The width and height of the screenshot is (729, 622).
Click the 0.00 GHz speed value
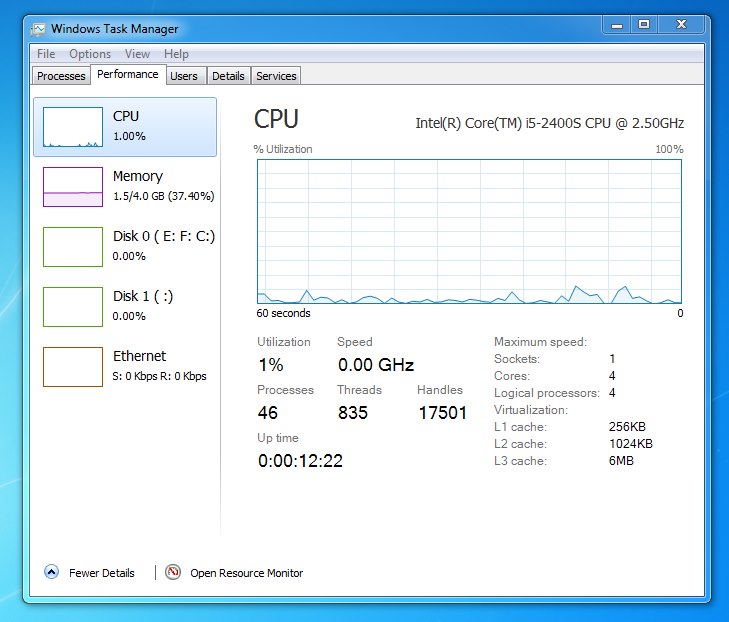coord(376,365)
